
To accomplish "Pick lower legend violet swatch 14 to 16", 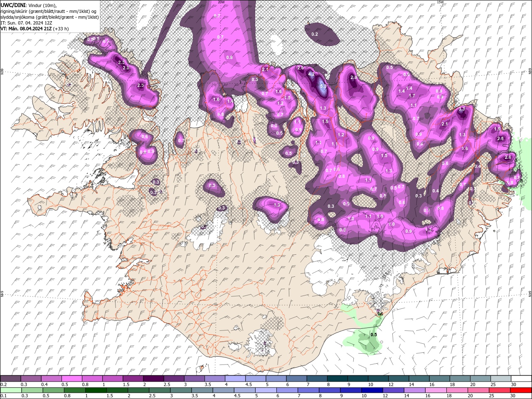I will pos(414,390).
